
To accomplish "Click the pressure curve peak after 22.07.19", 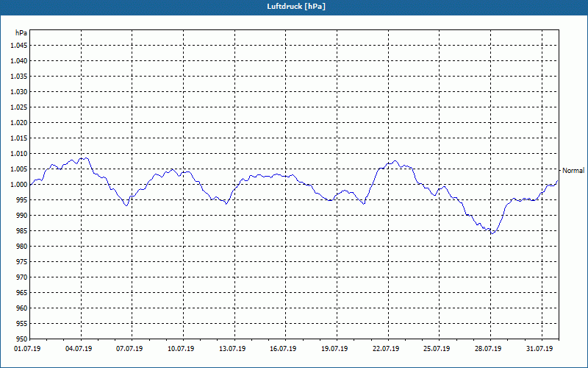I will click(395, 161).
